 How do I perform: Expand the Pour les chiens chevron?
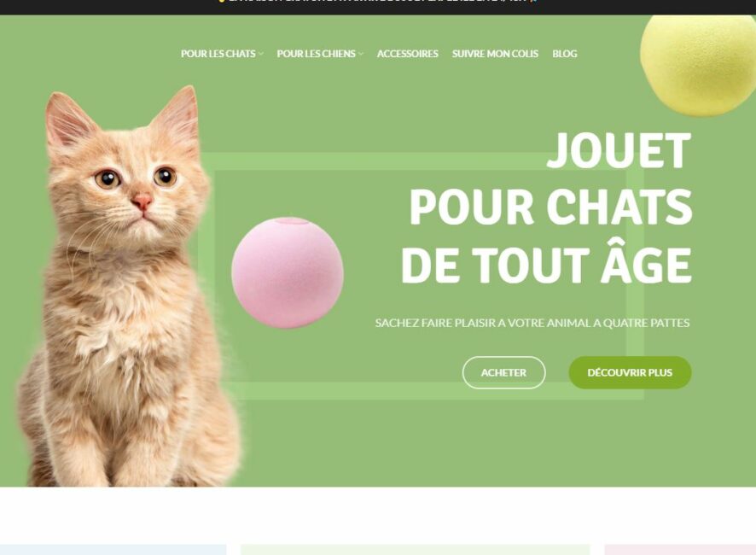pos(361,54)
